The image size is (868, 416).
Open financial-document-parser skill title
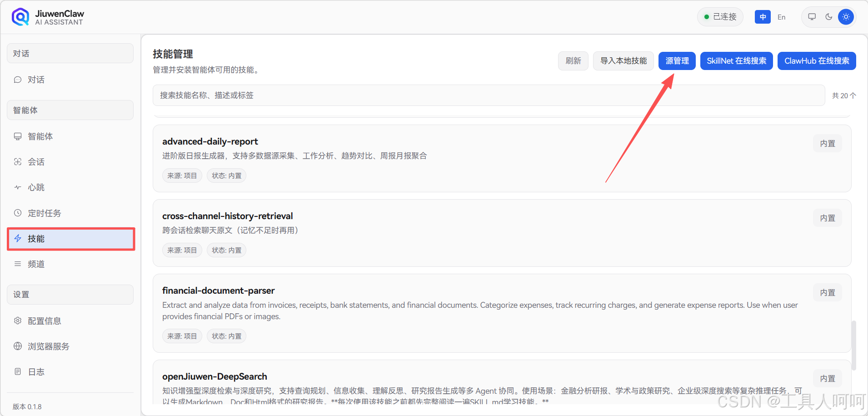pos(218,291)
